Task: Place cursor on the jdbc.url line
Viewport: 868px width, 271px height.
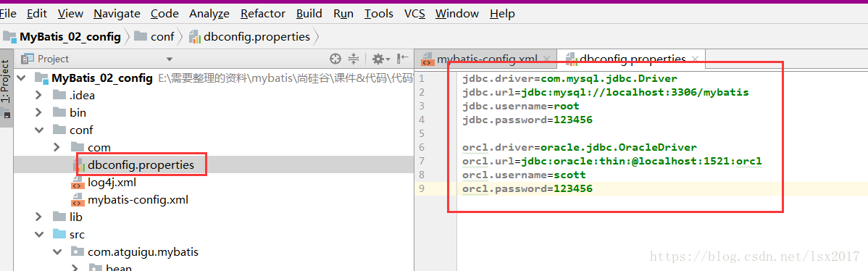Action: click(605, 92)
